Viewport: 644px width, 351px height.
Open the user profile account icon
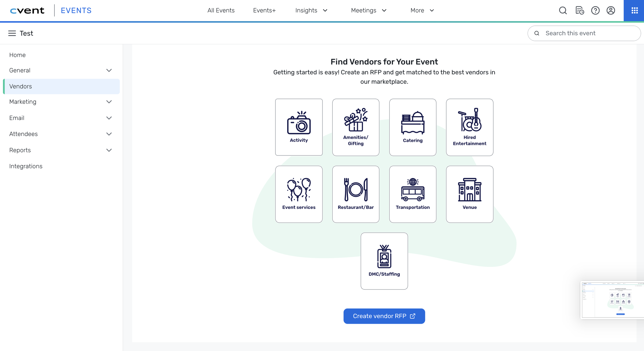611,10
